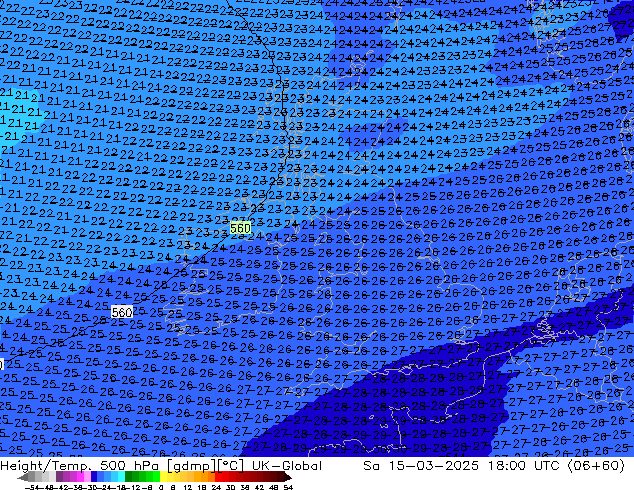
Task: Click the '18:00 UTC' time text
Action: (x=524, y=466)
